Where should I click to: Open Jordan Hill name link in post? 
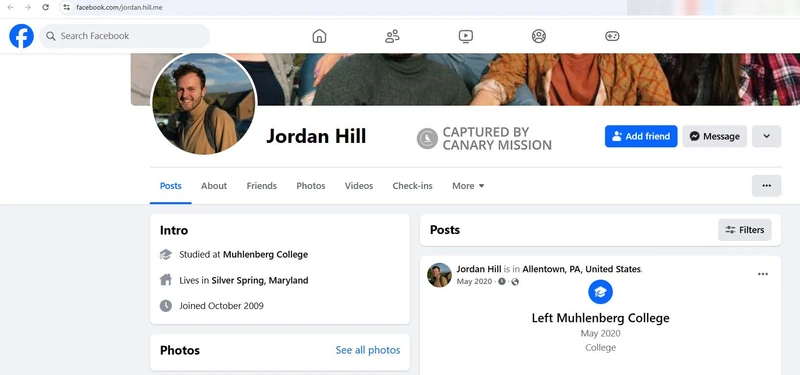click(x=479, y=269)
